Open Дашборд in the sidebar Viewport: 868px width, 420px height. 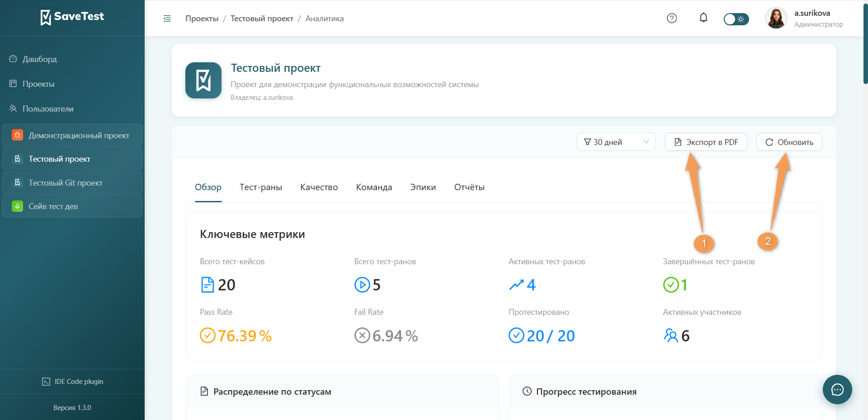point(72,59)
